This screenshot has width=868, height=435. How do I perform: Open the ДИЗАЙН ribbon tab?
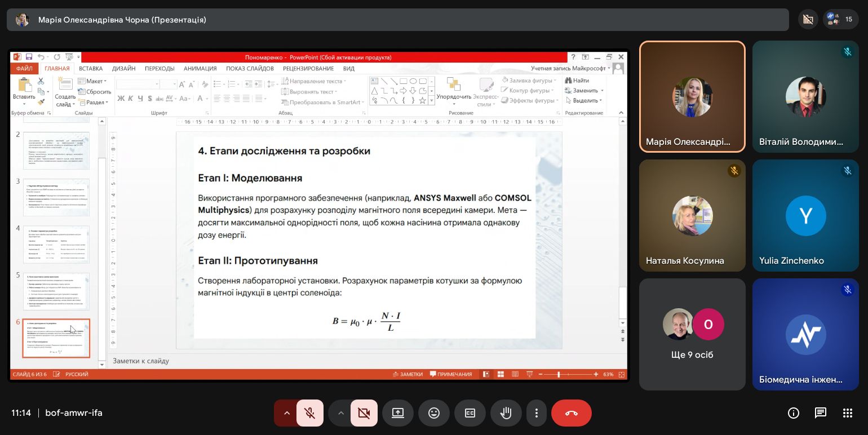[x=123, y=69]
